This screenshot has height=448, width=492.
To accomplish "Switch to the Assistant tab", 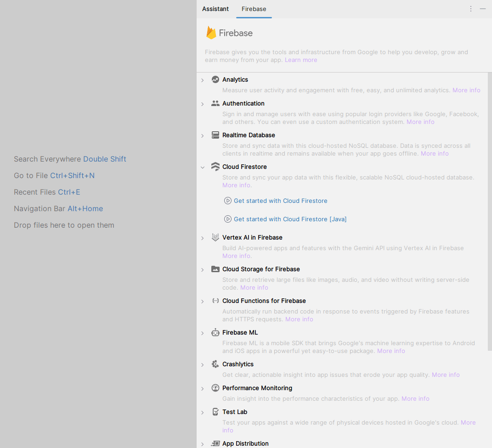I will coord(215,9).
